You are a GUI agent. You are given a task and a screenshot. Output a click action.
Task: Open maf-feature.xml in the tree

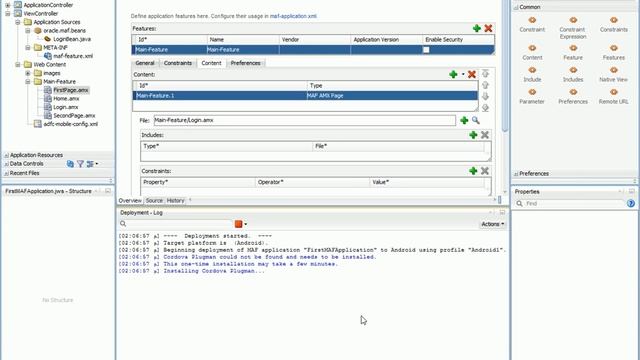pos(73,56)
